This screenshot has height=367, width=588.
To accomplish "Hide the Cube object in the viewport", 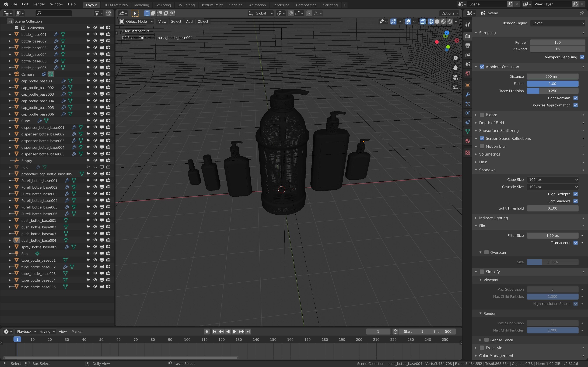I will (x=95, y=121).
